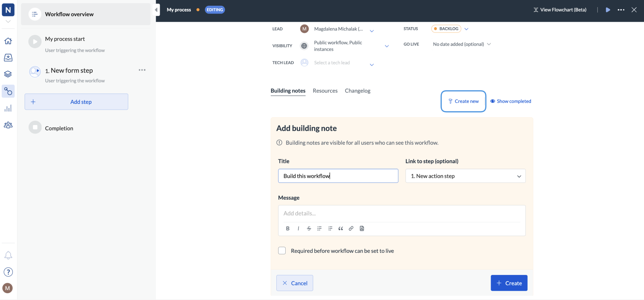Open options menu for New form step
Screen dimensions: 644x300
(142, 70)
